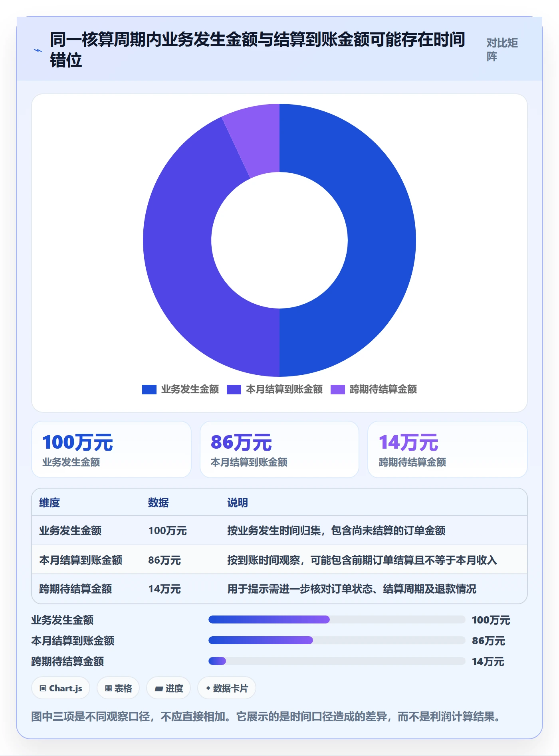
Task: Click the 本月结算到账金额 legend label
Action: (284, 389)
